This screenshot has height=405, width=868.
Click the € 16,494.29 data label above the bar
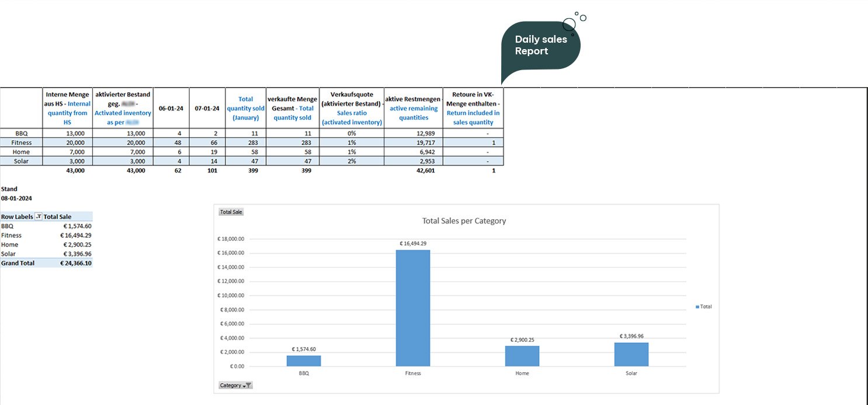pos(413,243)
